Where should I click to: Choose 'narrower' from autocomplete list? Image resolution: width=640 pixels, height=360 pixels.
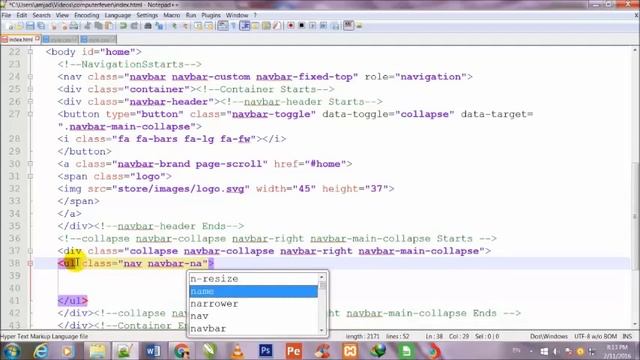click(253, 304)
